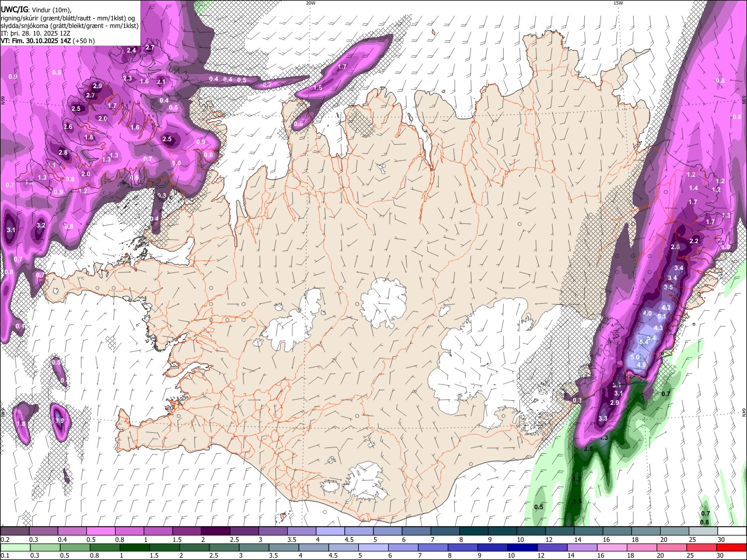Image resolution: width=747 pixels, height=560 pixels.
Task: Click the '4.9' precipitation value on the map
Action: click(641, 365)
